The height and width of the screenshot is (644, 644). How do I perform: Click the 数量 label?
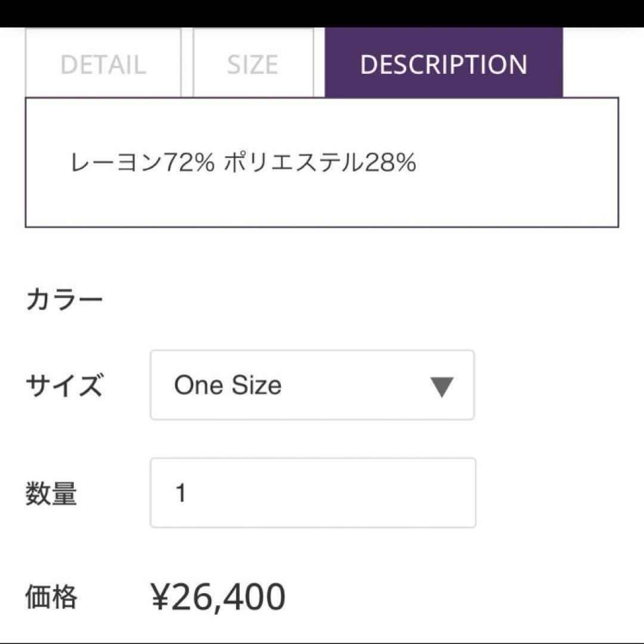click(x=51, y=494)
